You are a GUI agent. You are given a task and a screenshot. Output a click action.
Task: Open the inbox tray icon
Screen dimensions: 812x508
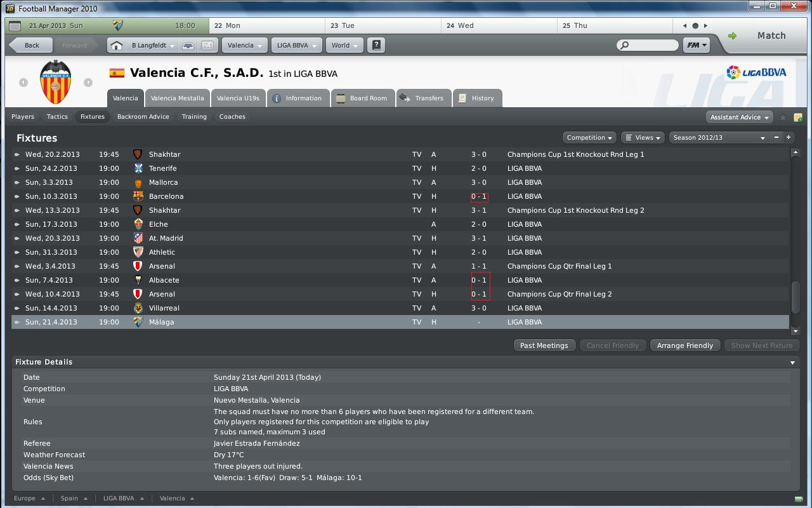coord(188,46)
